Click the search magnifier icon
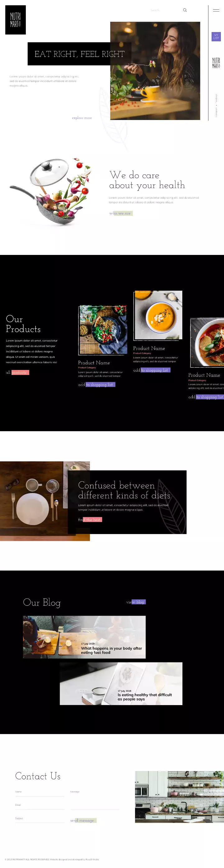Screen dimensions: 224x868 [185, 10]
